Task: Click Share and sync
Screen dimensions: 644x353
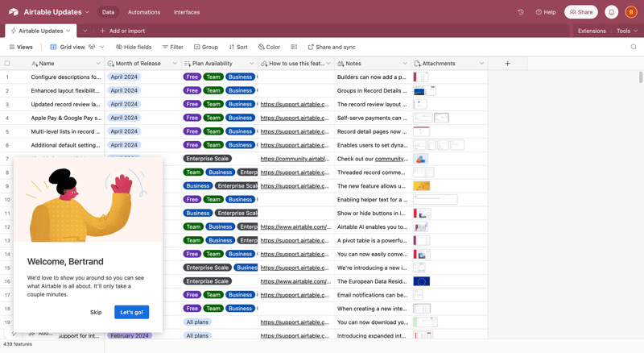Action: click(332, 47)
